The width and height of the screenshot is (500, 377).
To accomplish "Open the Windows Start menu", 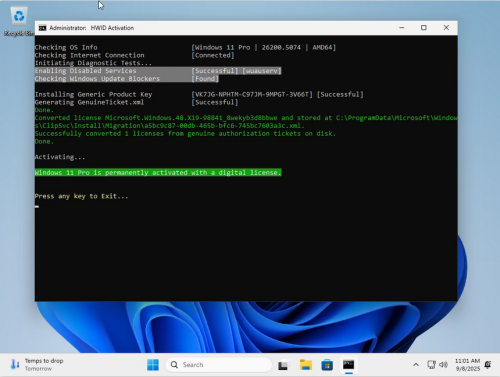I will point(153,365).
